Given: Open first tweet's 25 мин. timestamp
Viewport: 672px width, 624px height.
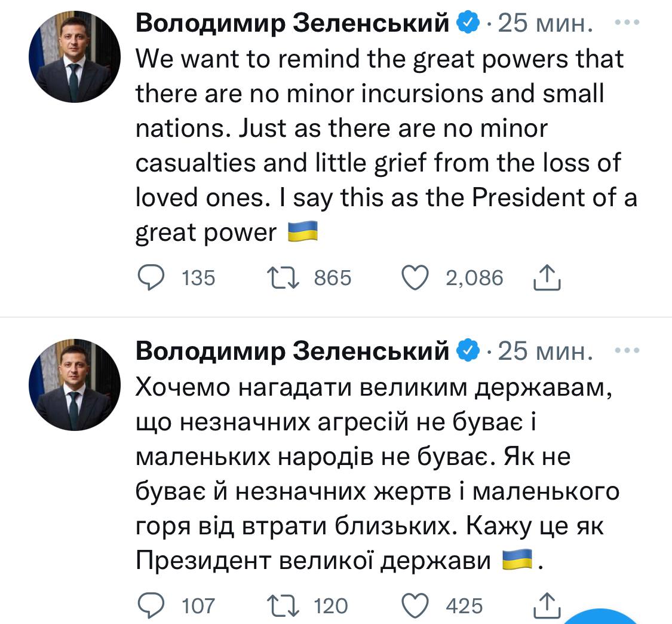Looking at the screenshot, I should pos(545,24).
